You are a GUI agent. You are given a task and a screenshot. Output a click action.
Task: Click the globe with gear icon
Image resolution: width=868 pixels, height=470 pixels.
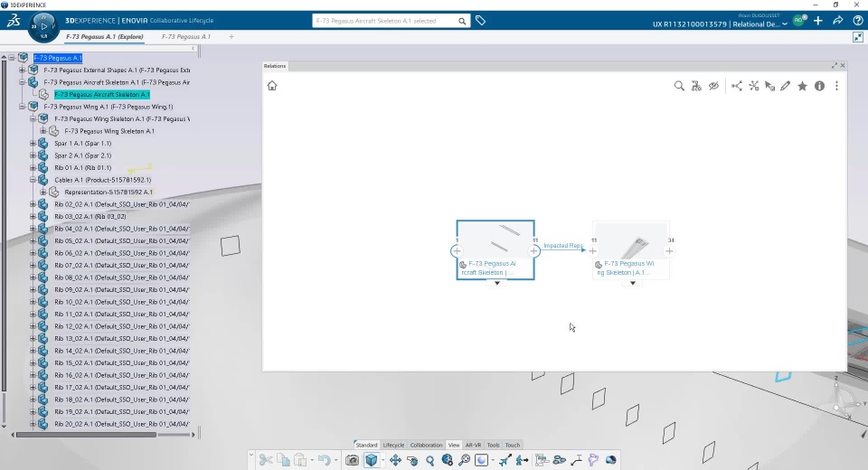tap(448, 460)
